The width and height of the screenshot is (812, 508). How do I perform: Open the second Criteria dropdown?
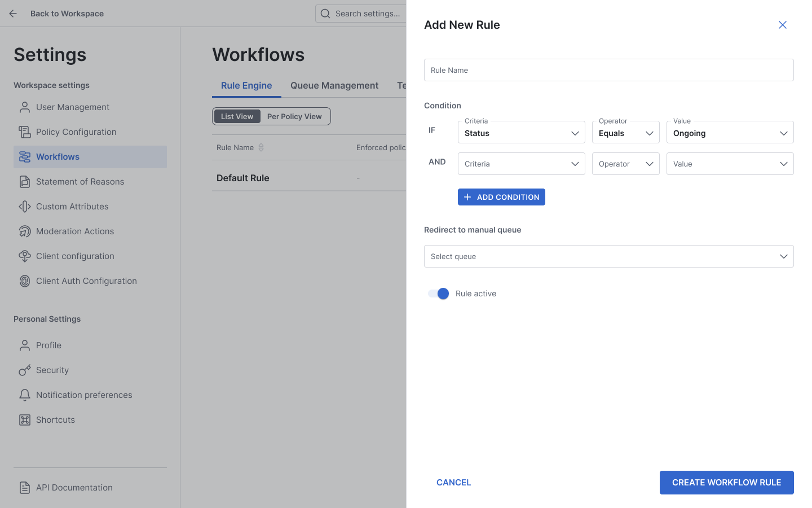point(521,164)
